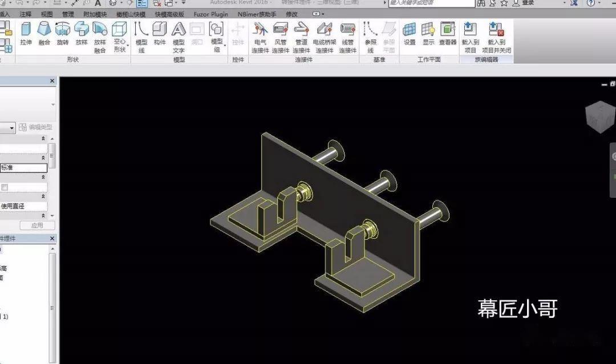Click the keyword search input field

coord(432,3)
